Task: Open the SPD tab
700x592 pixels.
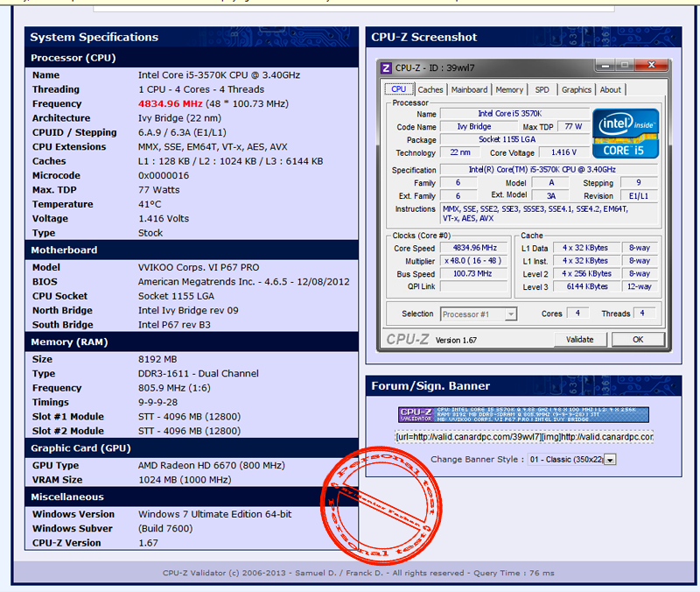Action: (542, 90)
